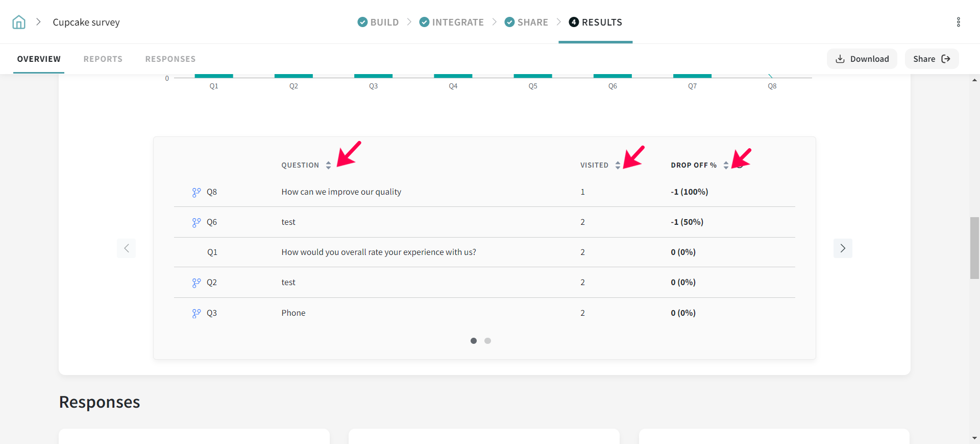
Task: Click the branch logic icon beside Q2
Action: point(197,283)
